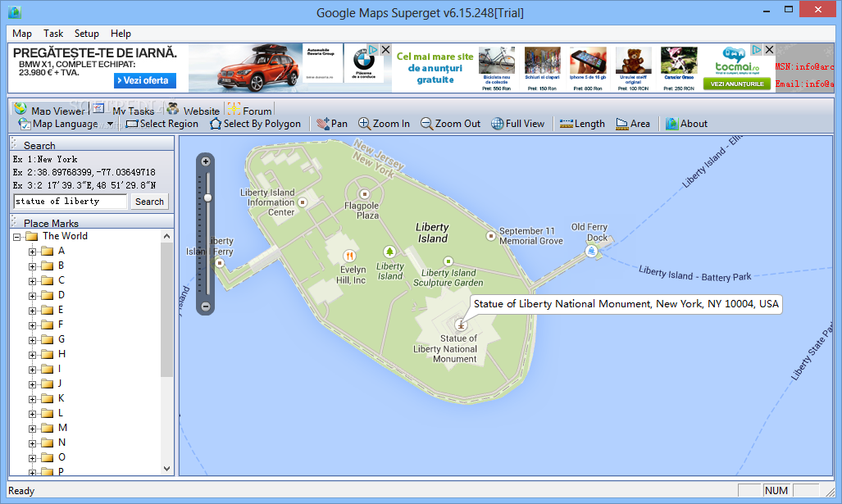842x504 pixels.
Task: Expand folder B in Place Marks
Action: coord(32,266)
